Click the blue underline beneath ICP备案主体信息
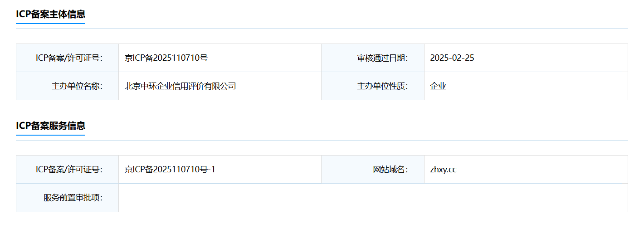This screenshot has height=229, width=644. [50, 23]
